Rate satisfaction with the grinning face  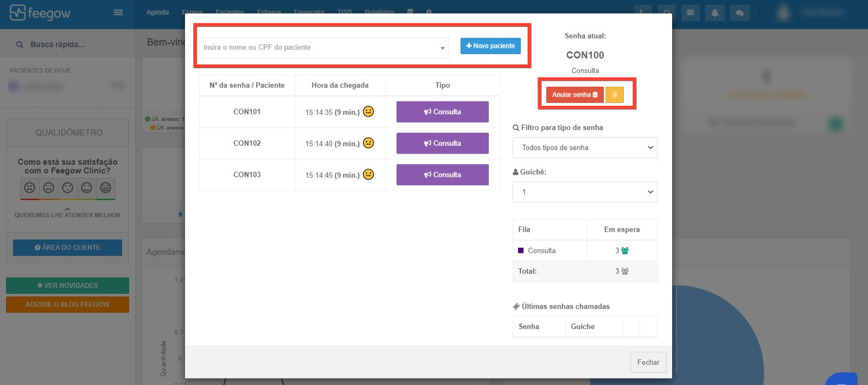[106, 188]
